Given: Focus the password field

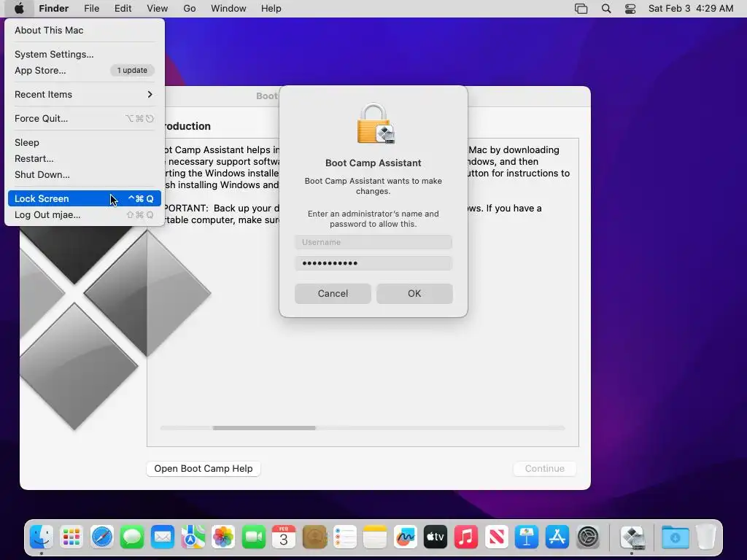Looking at the screenshot, I should 373,263.
